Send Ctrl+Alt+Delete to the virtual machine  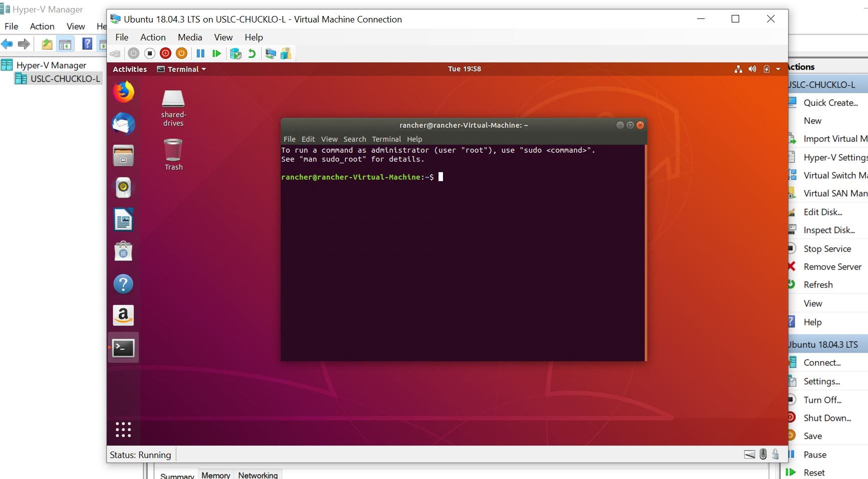(x=116, y=53)
